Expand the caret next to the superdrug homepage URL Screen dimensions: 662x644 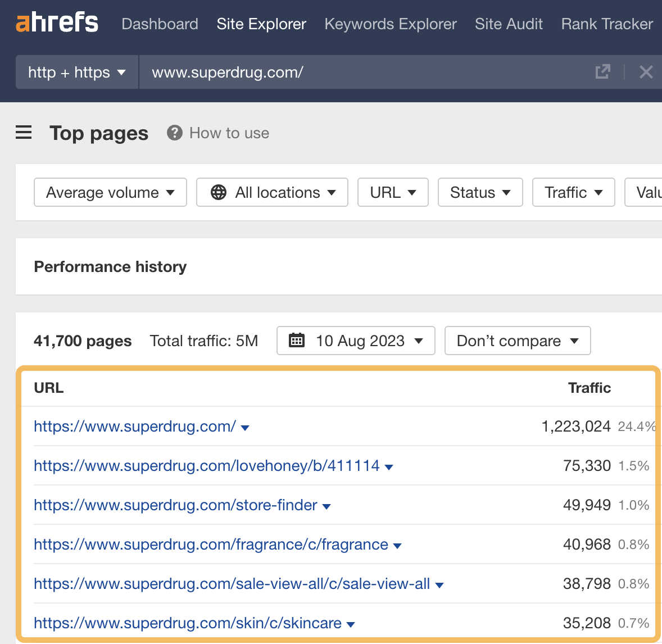click(245, 427)
